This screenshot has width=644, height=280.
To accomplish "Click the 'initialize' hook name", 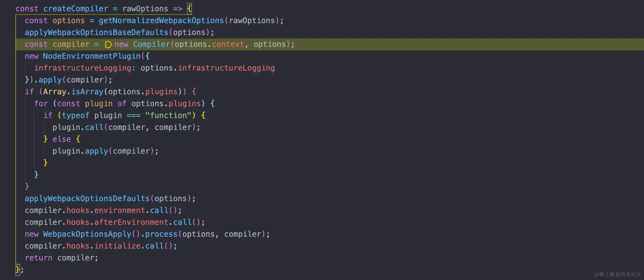I will [x=117, y=246].
